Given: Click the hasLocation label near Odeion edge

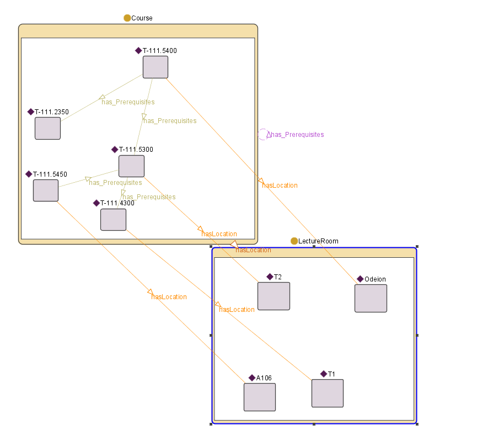Looking at the screenshot, I should click(x=280, y=185).
